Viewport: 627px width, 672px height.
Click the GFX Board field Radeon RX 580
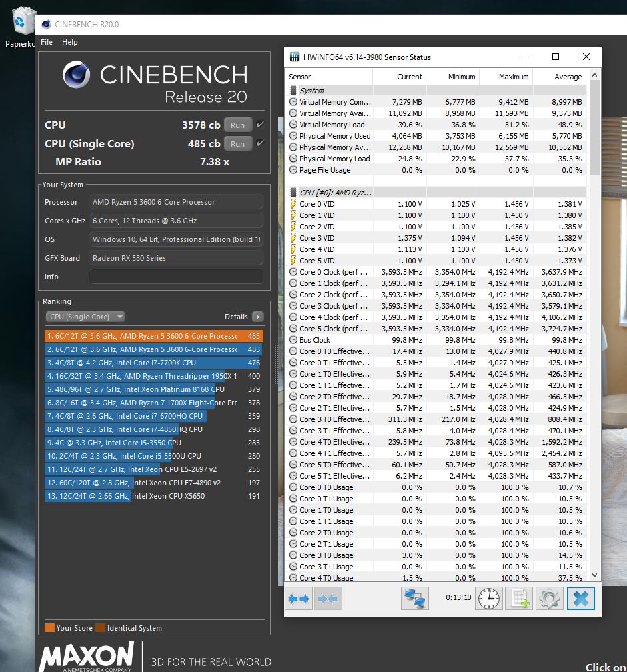[x=176, y=258]
